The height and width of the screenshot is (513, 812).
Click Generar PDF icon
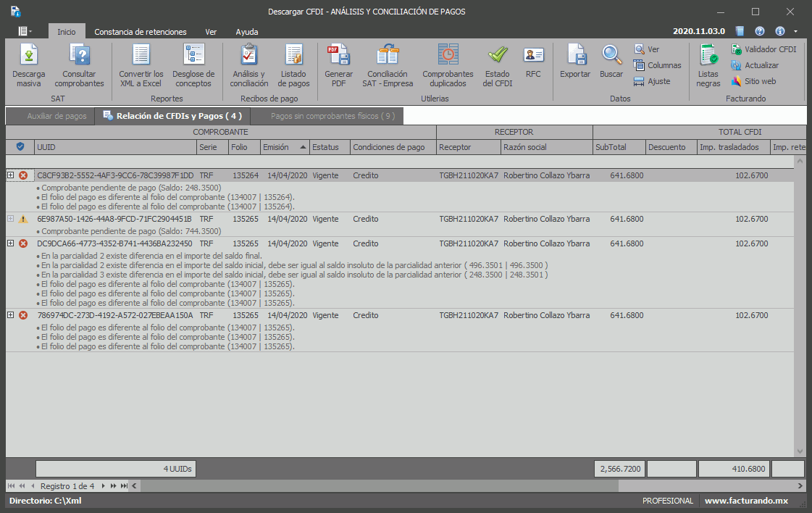point(338,66)
